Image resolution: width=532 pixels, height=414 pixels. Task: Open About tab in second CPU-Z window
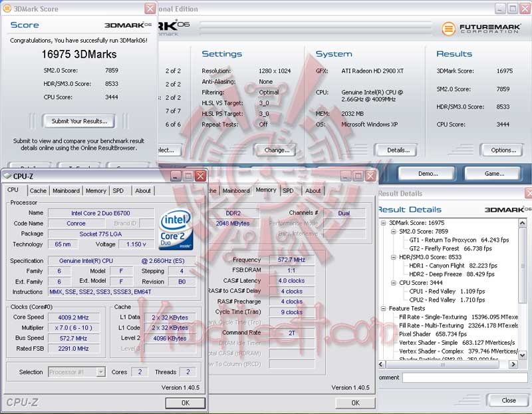(x=313, y=191)
